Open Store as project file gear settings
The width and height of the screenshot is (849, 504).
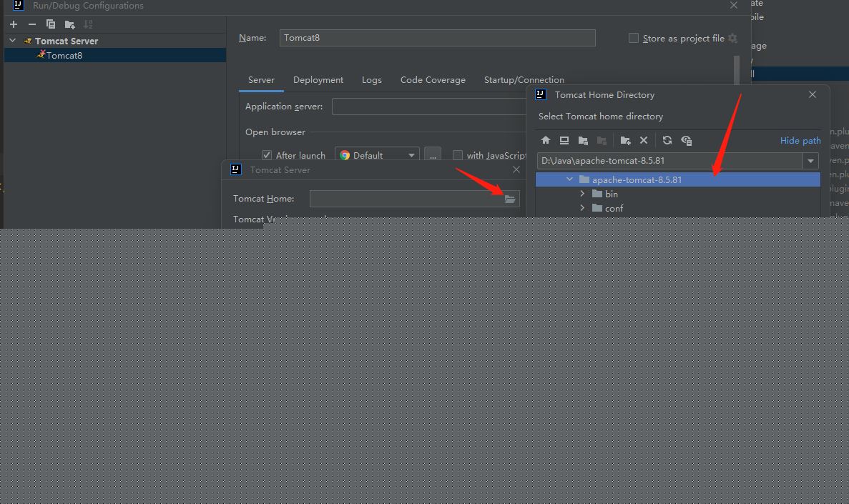tap(732, 38)
